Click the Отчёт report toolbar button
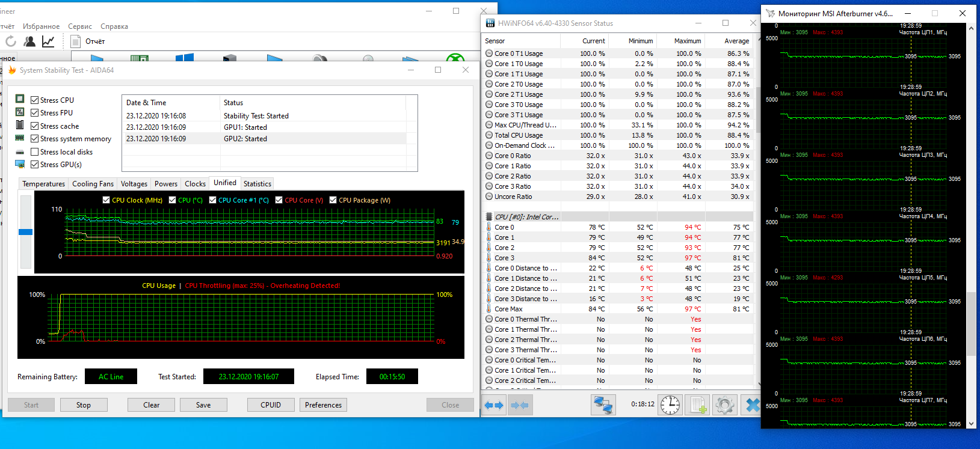Image resolution: width=980 pixels, height=449 pixels. [88, 41]
